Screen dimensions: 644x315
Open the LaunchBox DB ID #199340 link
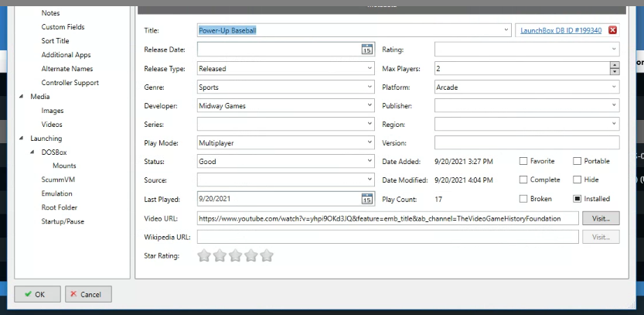[x=561, y=30]
